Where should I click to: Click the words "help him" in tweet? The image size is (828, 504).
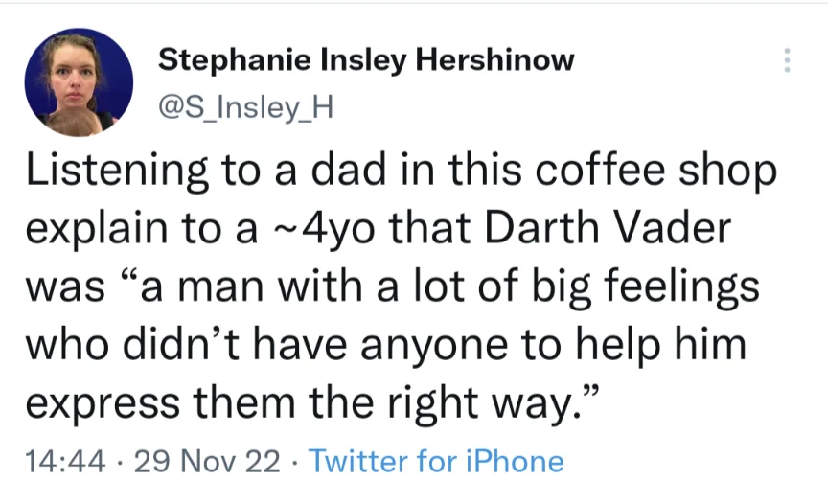(x=661, y=344)
